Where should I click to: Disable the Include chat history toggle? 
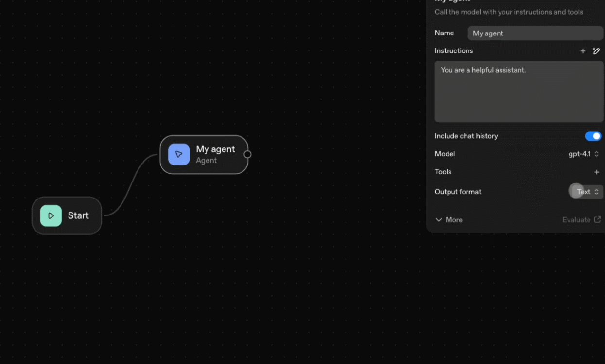[593, 136]
